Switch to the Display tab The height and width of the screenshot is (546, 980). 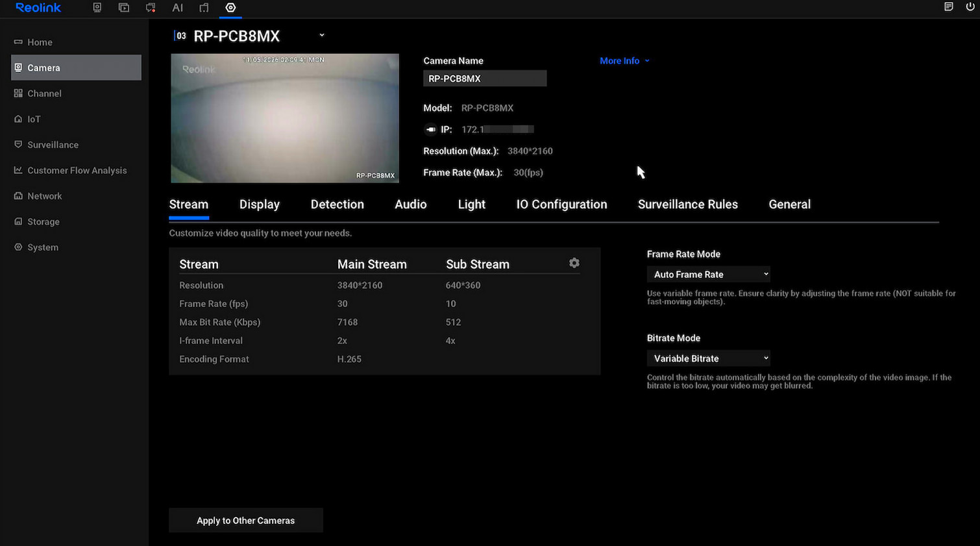pyautogui.click(x=260, y=205)
